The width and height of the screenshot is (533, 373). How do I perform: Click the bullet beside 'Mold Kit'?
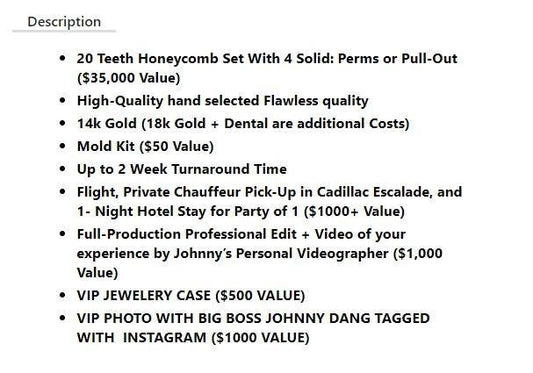coord(62,146)
